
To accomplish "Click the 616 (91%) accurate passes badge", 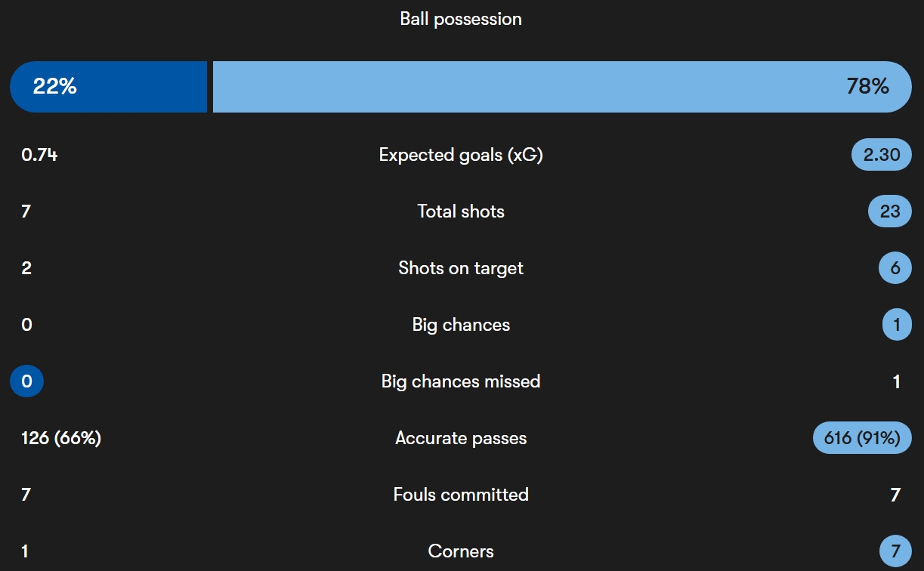I will point(862,438).
